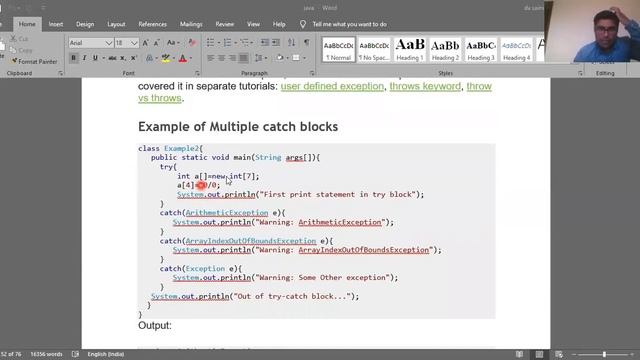This screenshot has width=640, height=360.
Task: Open line and paragraph spacing options
Action: pos(259,58)
